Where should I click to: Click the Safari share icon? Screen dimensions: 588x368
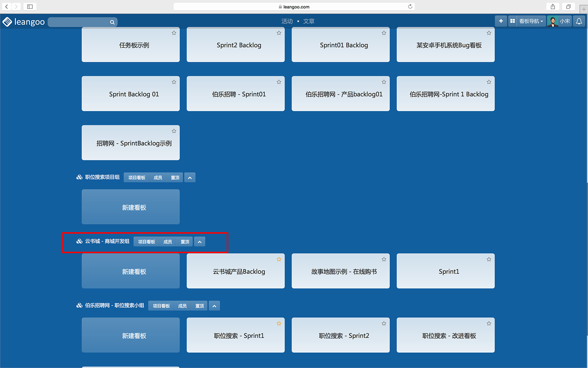[x=553, y=7]
